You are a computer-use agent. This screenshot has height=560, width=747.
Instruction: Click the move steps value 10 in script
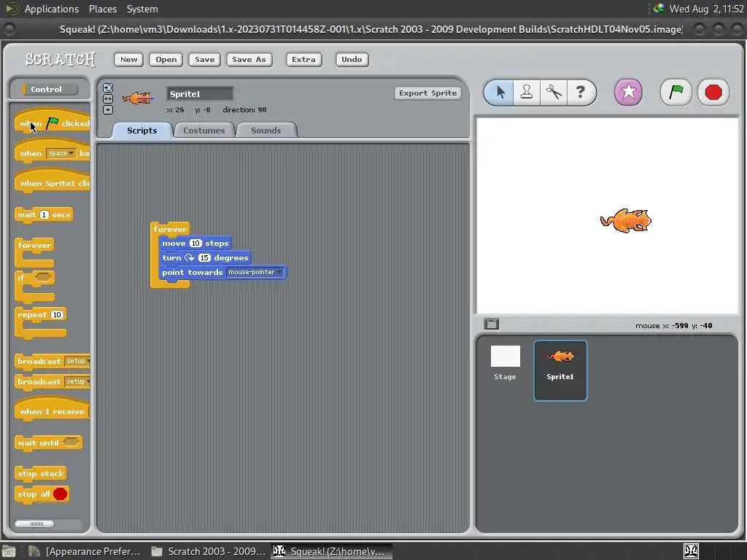196,243
